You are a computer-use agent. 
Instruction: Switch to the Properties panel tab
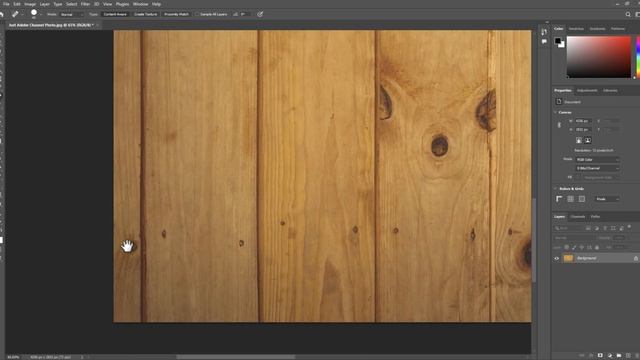click(x=562, y=90)
